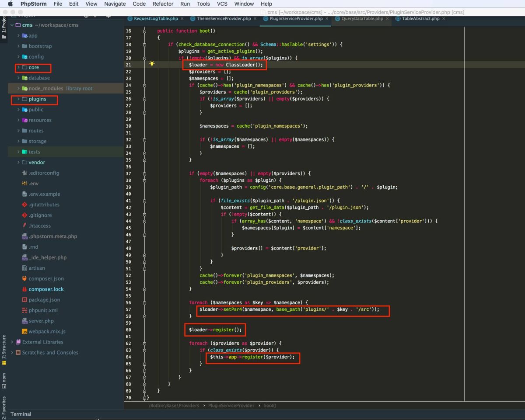Open the VCS menu
The height and width of the screenshot is (420, 525).
[x=222, y=4]
